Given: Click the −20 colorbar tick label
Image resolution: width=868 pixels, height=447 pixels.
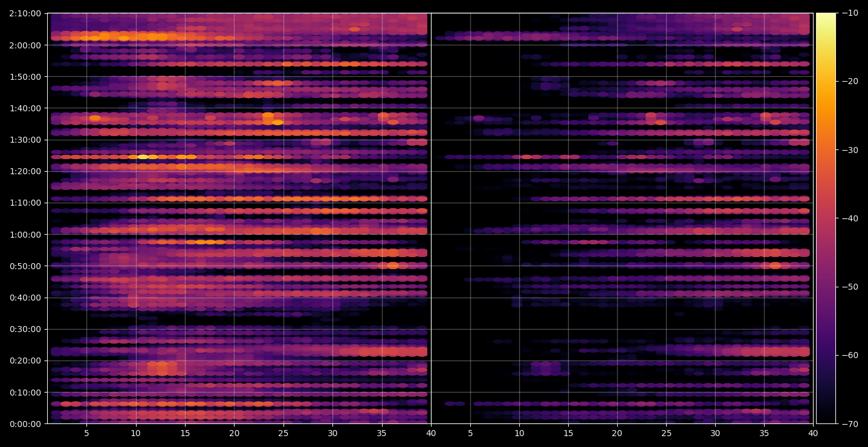Looking at the screenshot, I should click(849, 82).
